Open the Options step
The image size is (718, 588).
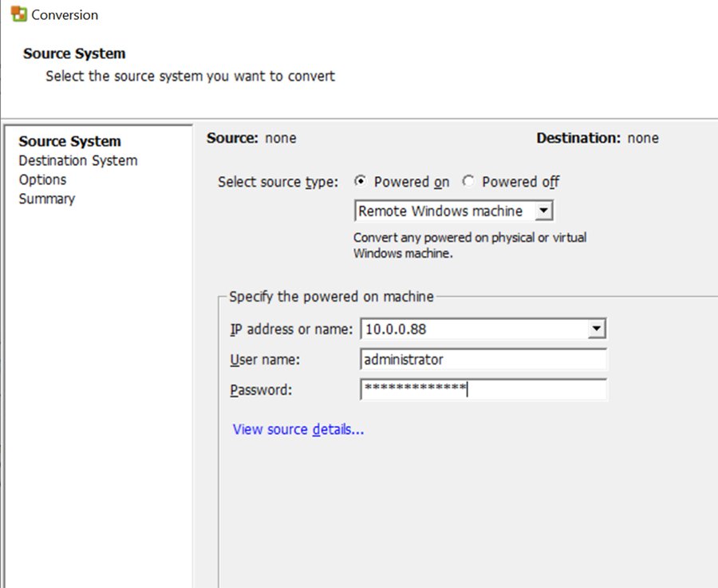click(43, 179)
